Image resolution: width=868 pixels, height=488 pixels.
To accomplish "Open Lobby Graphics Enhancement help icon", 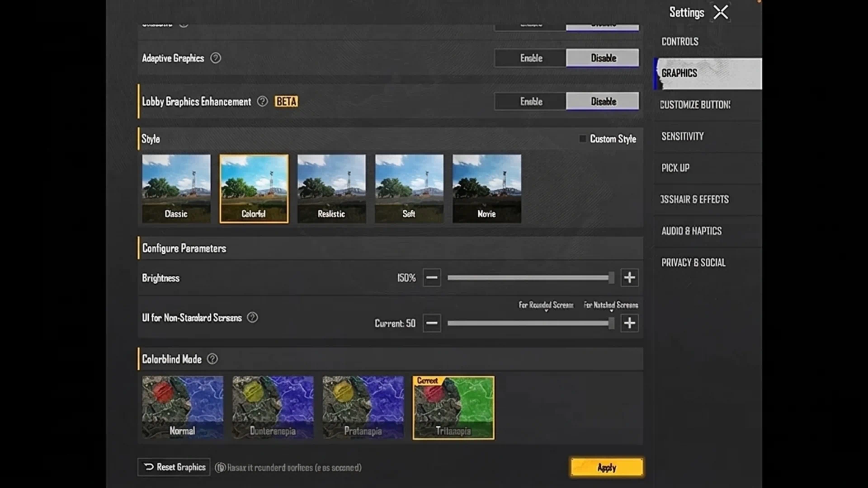I will 262,101.
